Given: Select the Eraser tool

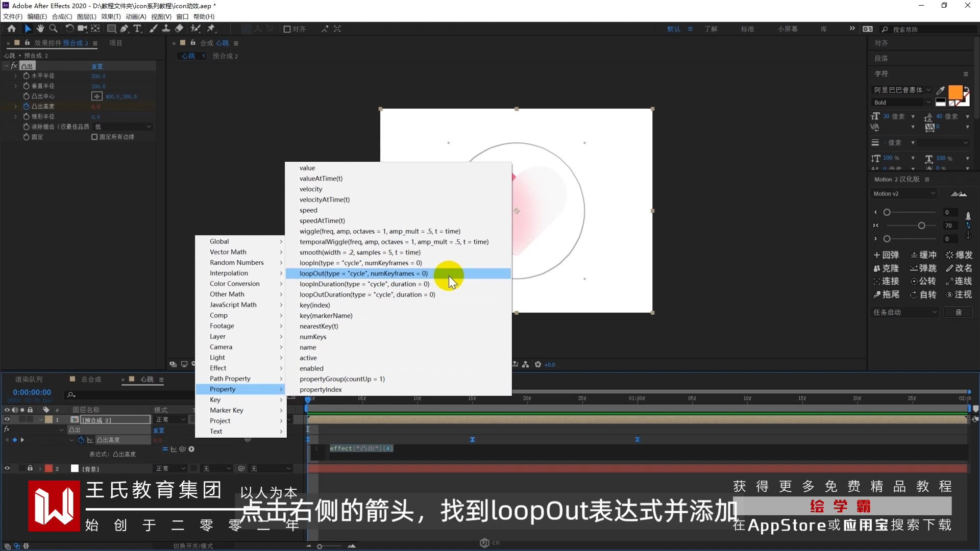Looking at the screenshot, I should coord(179,29).
